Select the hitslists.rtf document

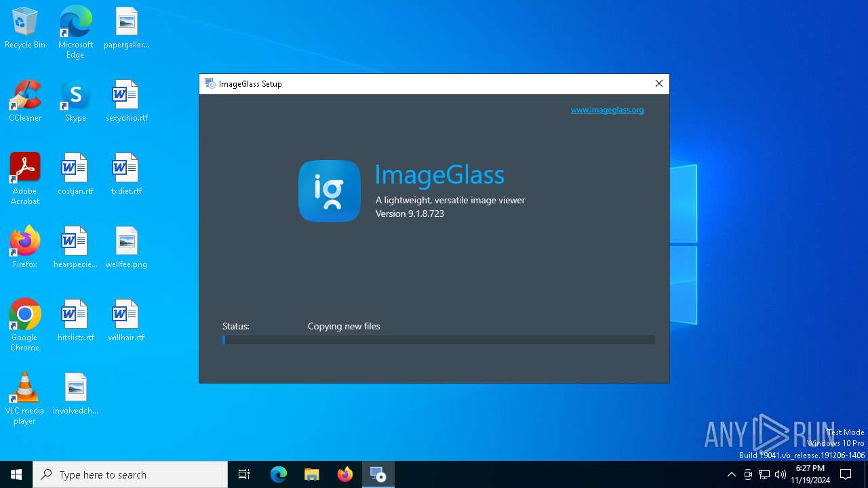(75, 321)
